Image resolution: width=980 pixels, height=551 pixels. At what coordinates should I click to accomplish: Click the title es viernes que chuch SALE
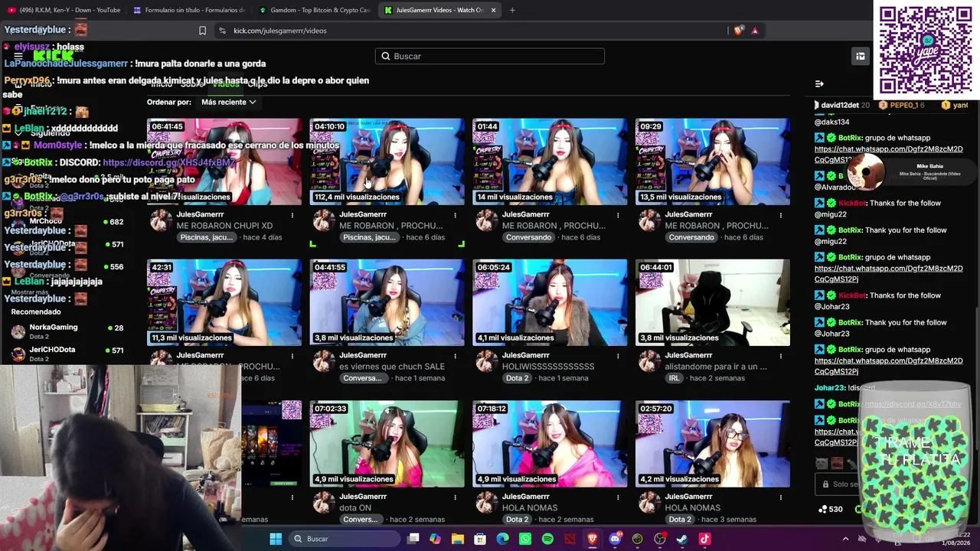click(x=392, y=367)
